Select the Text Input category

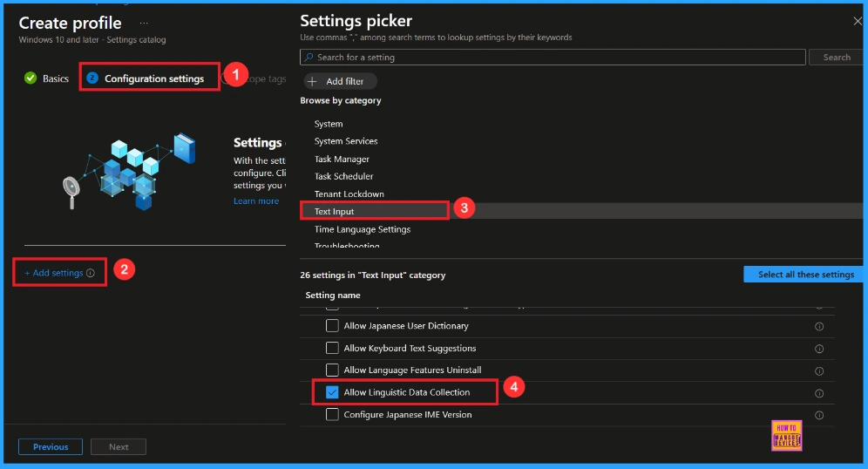click(335, 212)
